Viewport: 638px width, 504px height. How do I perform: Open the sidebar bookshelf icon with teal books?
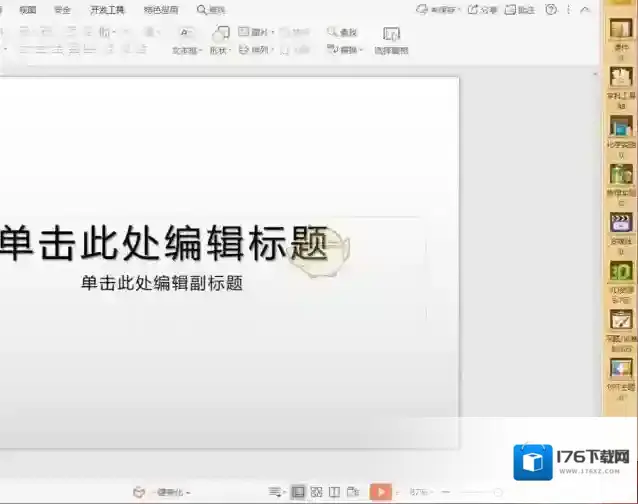621,125
